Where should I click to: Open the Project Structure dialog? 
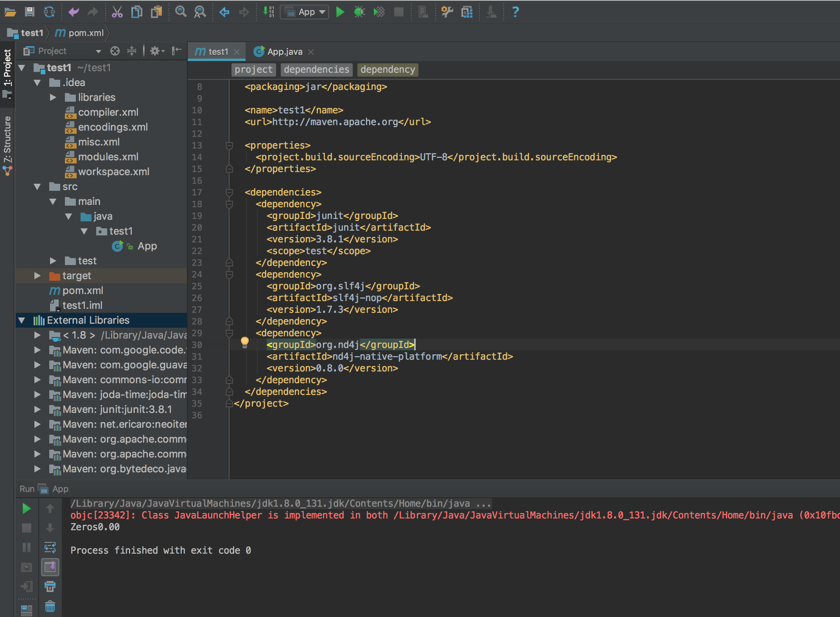[x=466, y=12]
